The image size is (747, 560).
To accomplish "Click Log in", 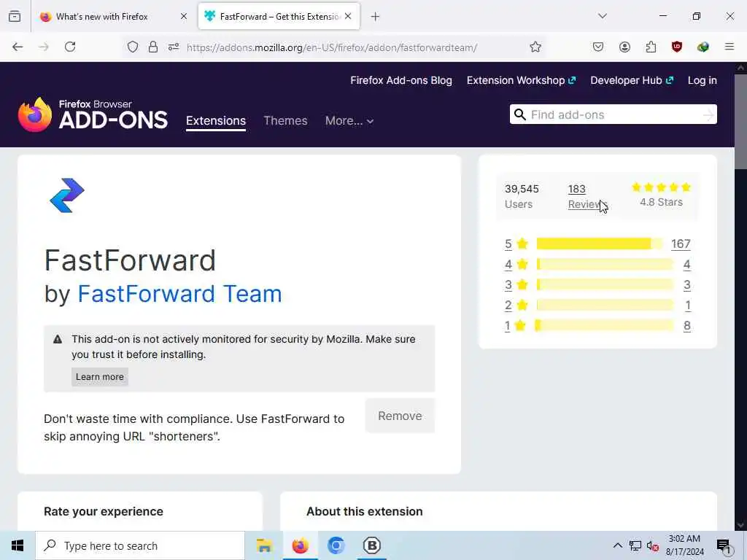I will 703,80.
